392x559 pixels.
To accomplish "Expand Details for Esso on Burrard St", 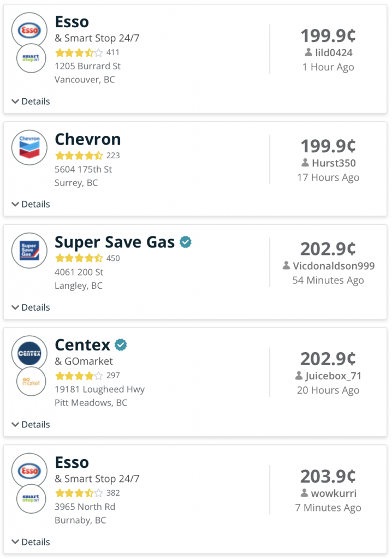I will point(31,101).
